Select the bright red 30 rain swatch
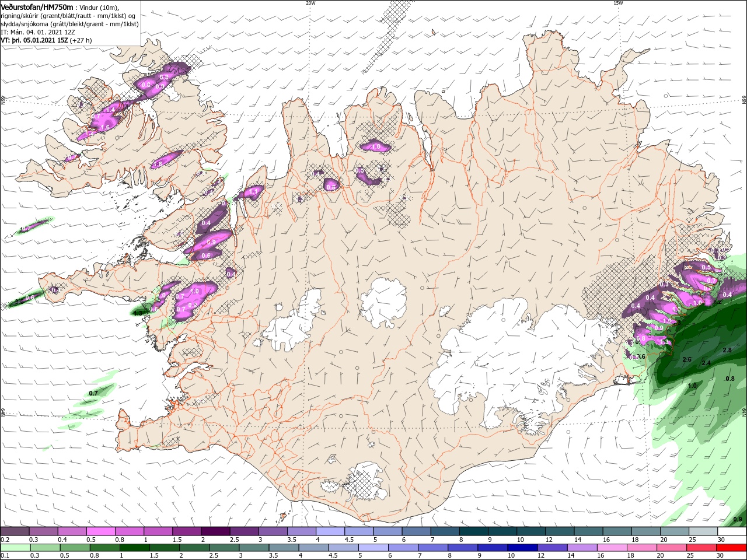 coord(731,548)
